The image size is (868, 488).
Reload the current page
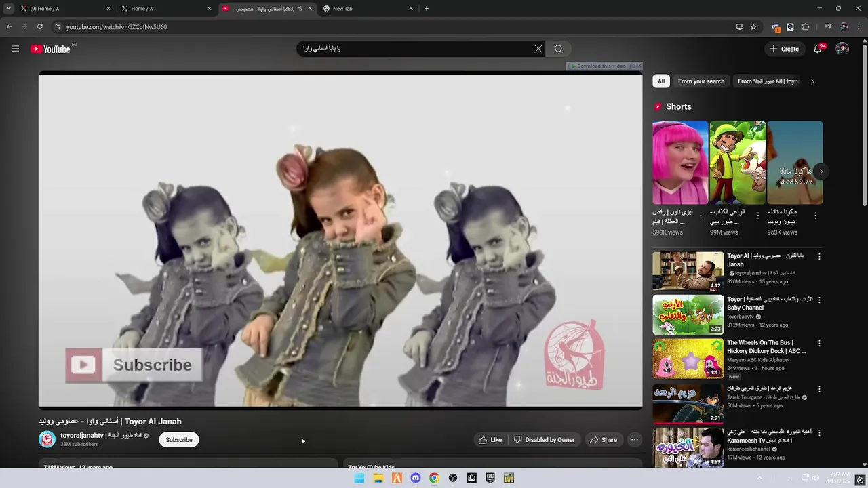pos(39,27)
